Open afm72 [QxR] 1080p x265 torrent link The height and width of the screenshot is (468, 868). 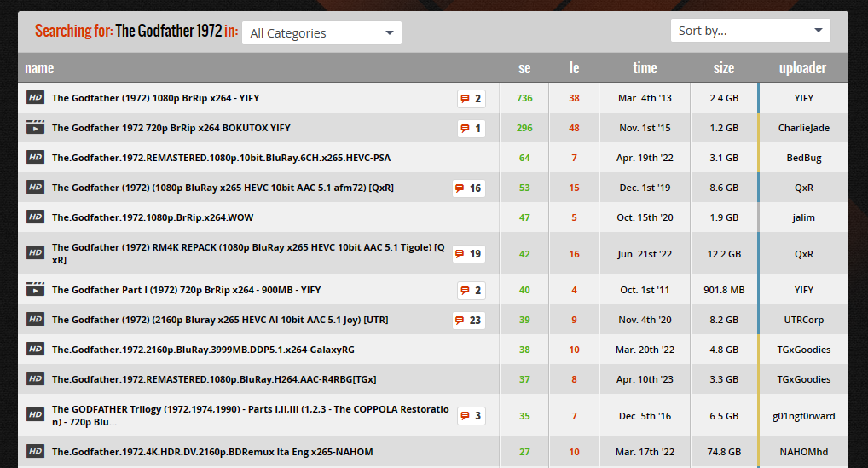(223, 188)
